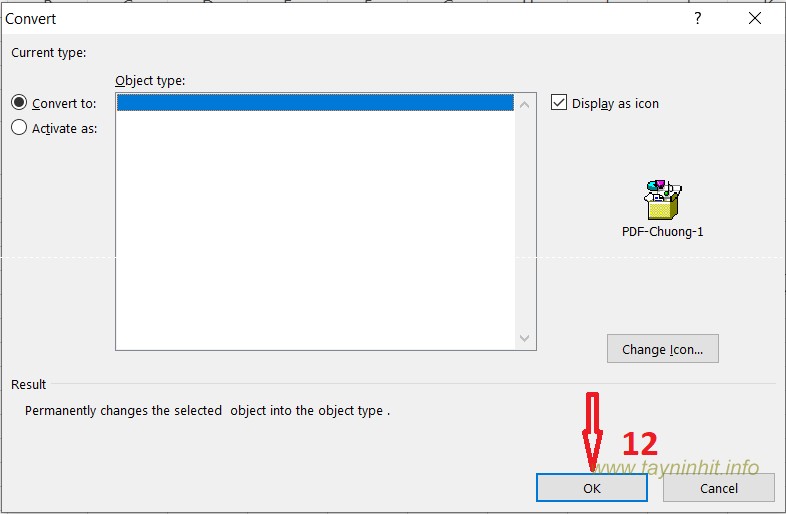786x514 pixels.
Task: Click the "Current type:" label
Action: [49, 52]
